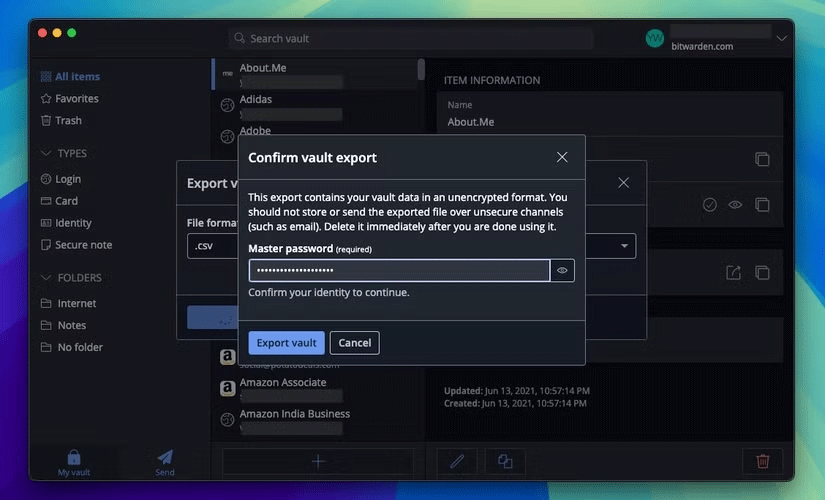Launch website with open-link icon
Viewport: 825px width, 500px height.
tap(733, 272)
